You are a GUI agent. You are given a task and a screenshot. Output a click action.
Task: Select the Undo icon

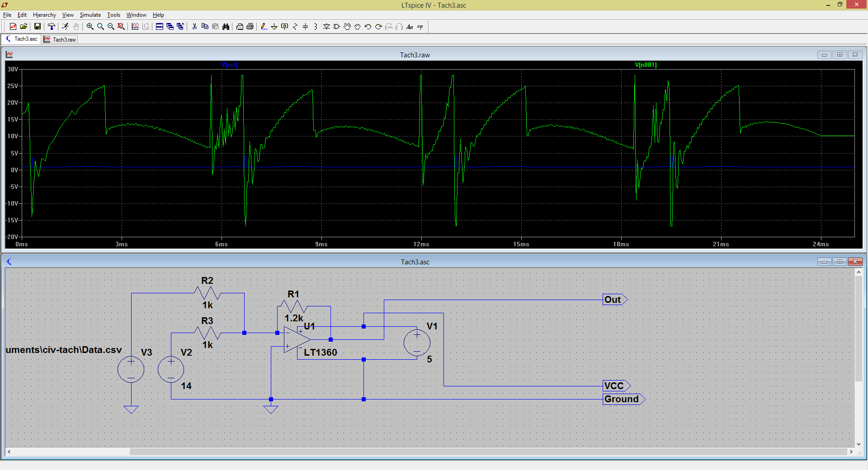(x=368, y=27)
